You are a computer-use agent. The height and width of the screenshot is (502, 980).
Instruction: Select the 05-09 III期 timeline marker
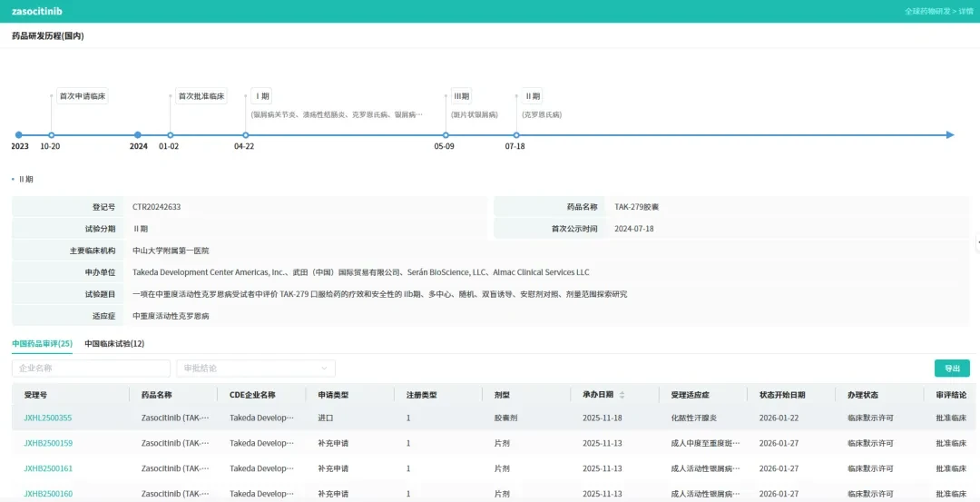446,135
